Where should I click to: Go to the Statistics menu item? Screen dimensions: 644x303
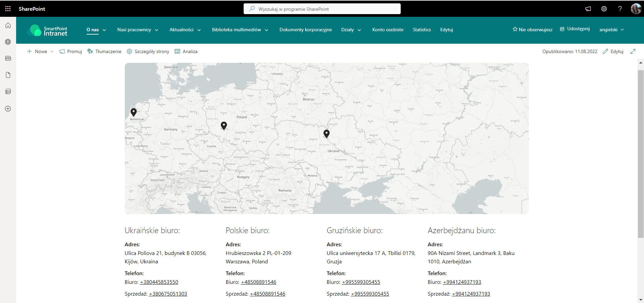point(422,30)
